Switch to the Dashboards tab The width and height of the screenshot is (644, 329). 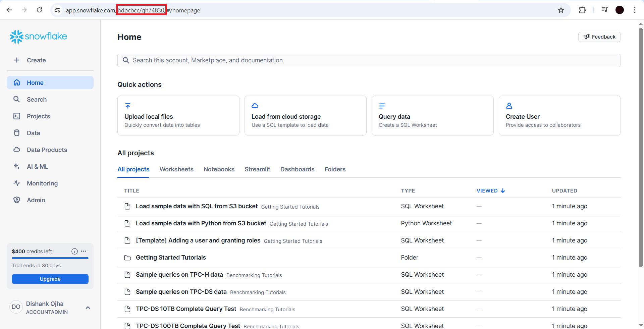pos(298,169)
